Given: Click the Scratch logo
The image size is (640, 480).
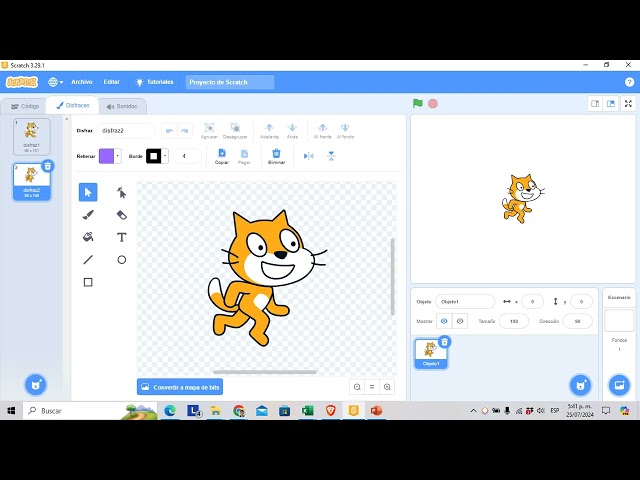Looking at the screenshot, I should coord(22,82).
